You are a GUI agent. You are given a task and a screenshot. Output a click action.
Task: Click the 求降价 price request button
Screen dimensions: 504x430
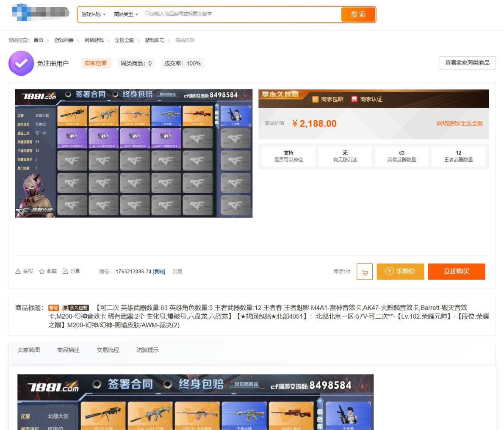pos(400,272)
